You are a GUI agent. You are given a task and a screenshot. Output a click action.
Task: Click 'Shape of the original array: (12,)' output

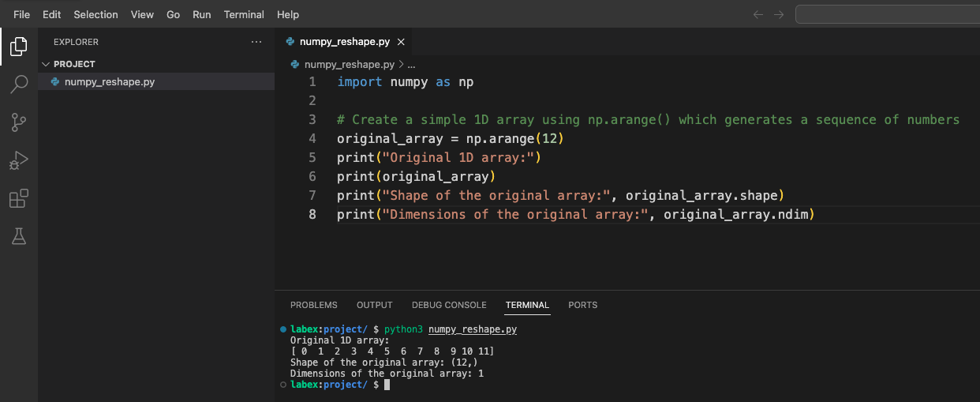pos(383,363)
